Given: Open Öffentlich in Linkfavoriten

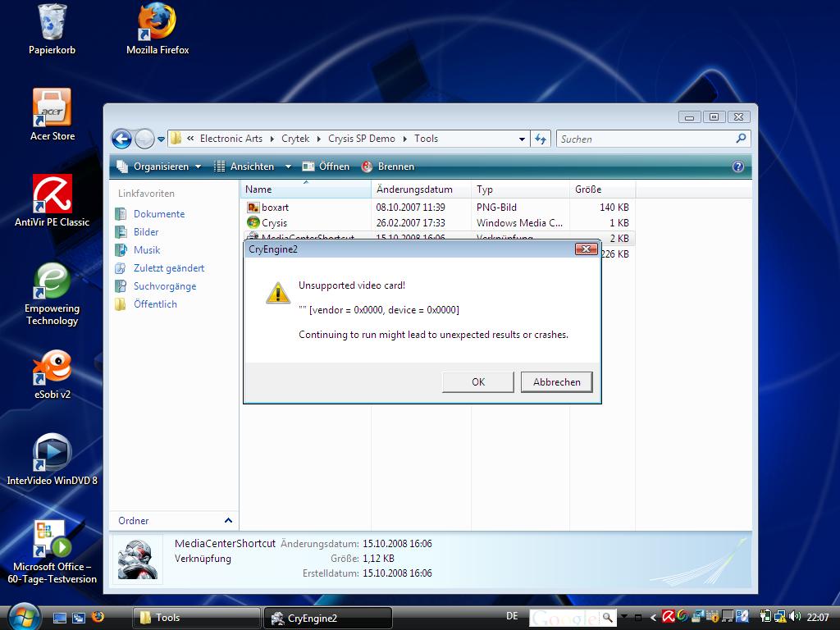Looking at the screenshot, I should coord(146,304).
